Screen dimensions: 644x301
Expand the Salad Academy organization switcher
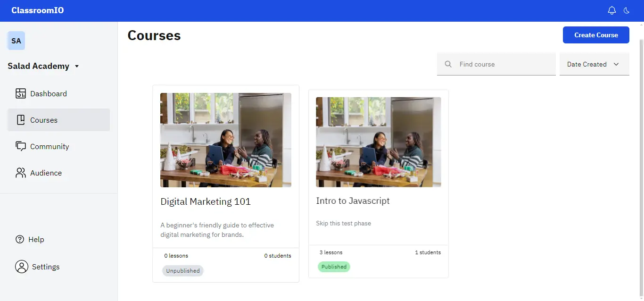43,66
